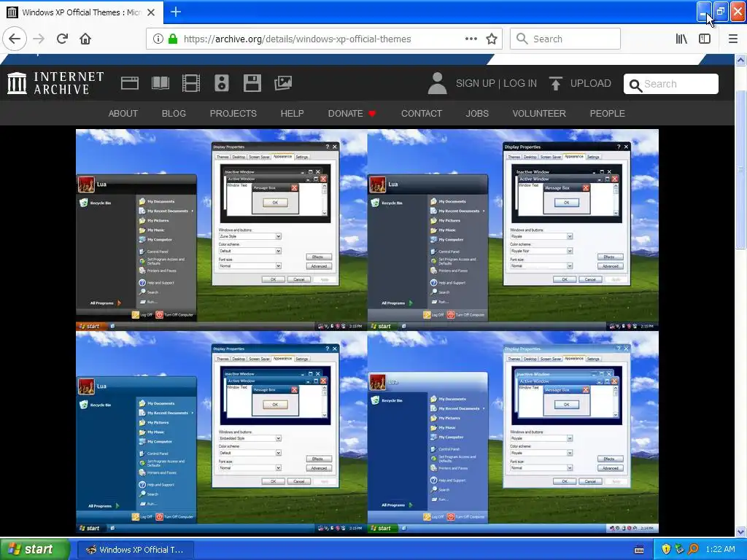
Task: Open JOBS menu item
Action: pyautogui.click(x=477, y=113)
